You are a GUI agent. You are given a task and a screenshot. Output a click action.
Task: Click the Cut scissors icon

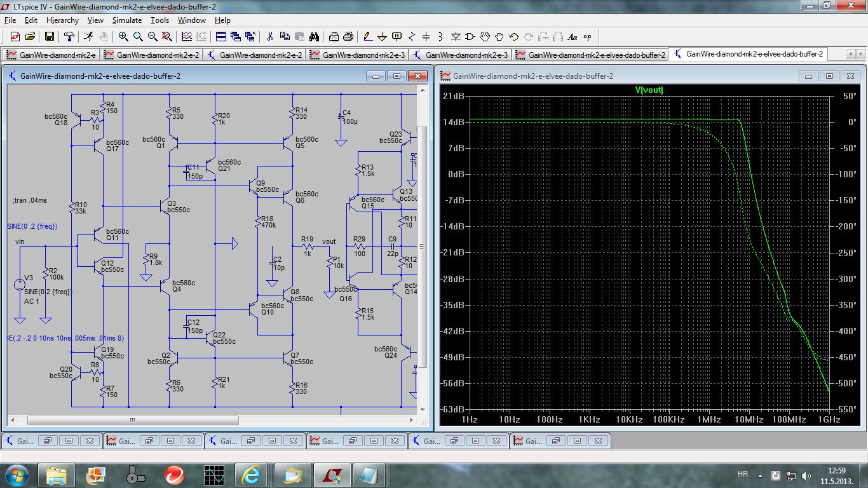[270, 36]
